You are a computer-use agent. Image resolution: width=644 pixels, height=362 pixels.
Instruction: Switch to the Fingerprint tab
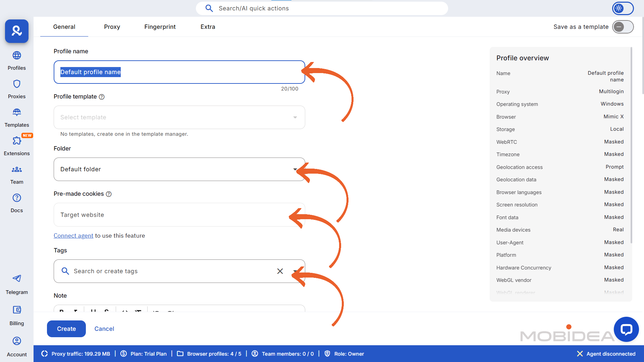[160, 27]
